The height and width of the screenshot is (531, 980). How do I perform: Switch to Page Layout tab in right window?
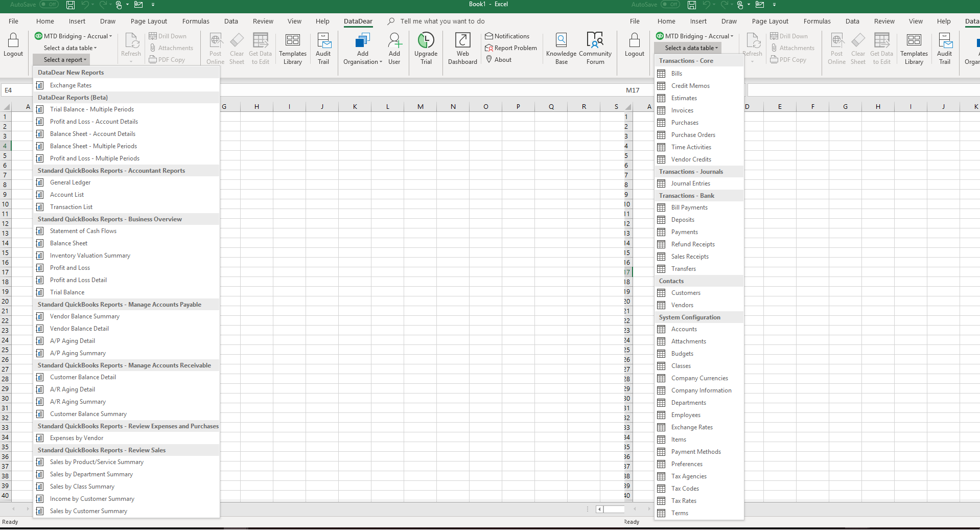pyautogui.click(x=770, y=21)
